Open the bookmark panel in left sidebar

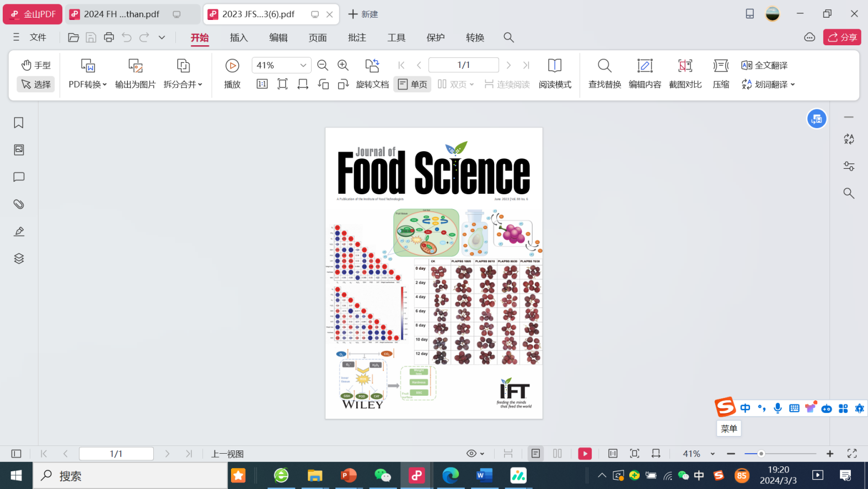pyautogui.click(x=19, y=123)
